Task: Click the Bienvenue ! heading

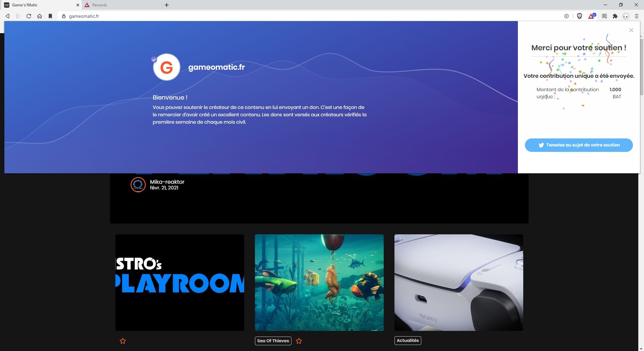Action: point(170,98)
